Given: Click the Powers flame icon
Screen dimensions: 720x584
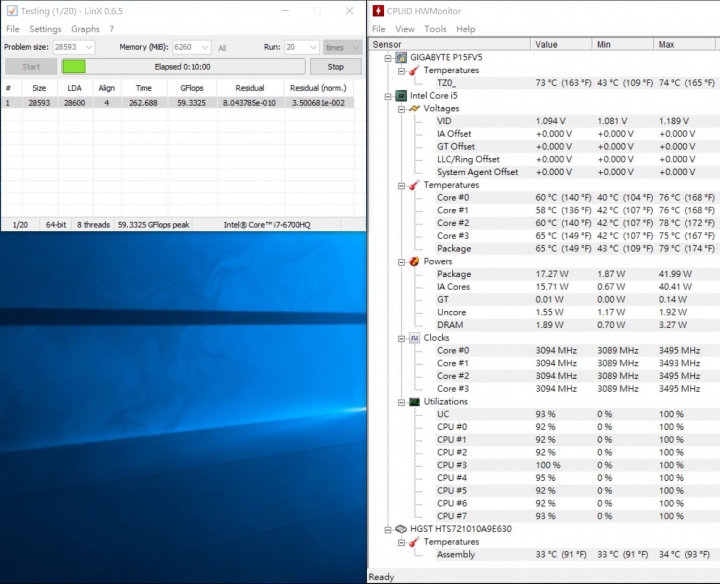Looking at the screenshot, I should pos(414,261).
